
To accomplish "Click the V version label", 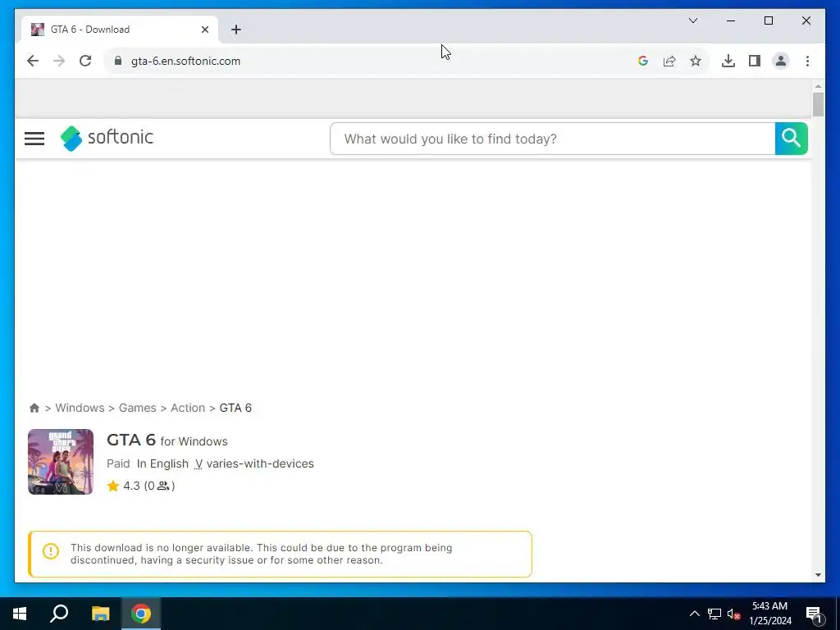I will 199,464.
